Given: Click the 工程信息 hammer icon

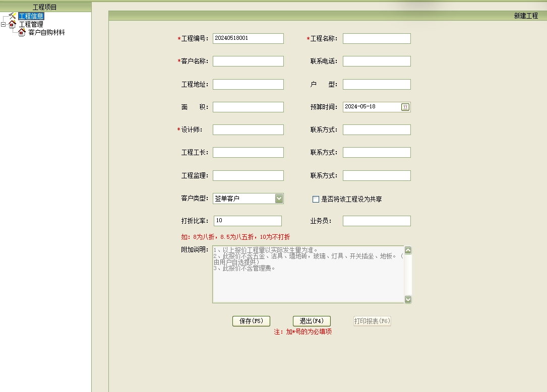Looking at the screenshot, I should 13,16.
